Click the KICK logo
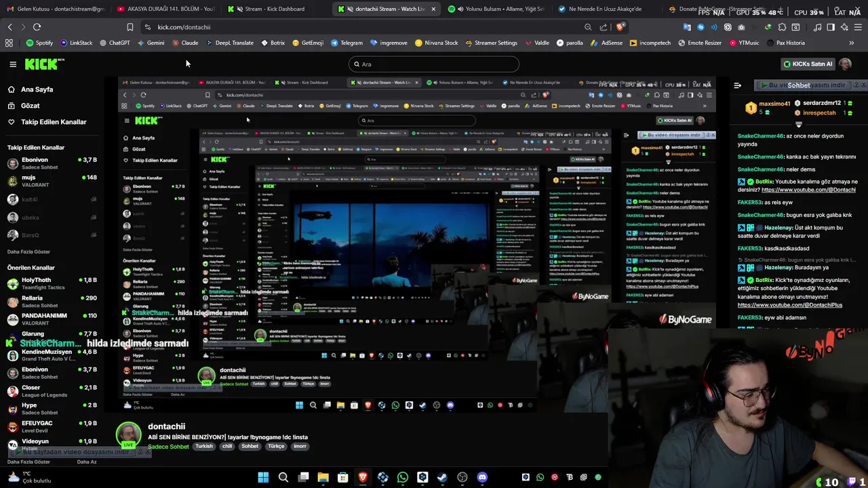 pos(45,64)
